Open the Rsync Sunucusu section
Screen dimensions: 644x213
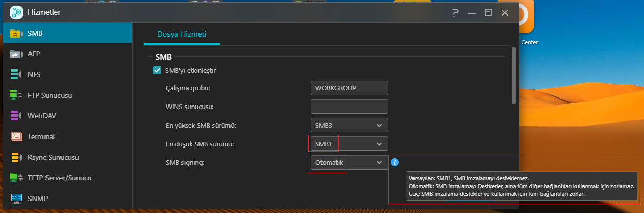pos(66,157)
